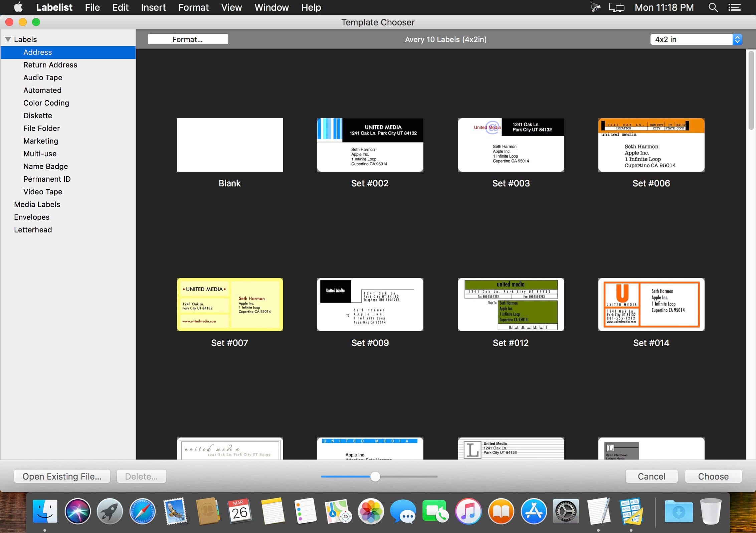
Task: Open App Store in the dock
Action: [x=534, y=511]
